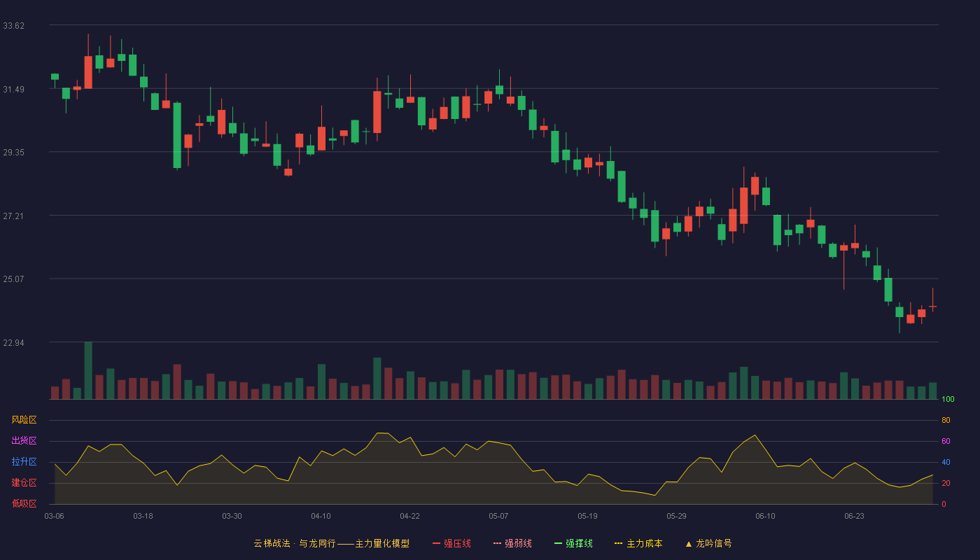The height and width of the screenshot is (560, 980).
Task: Click the 03-18 date axis label
Action: (143, 516)
